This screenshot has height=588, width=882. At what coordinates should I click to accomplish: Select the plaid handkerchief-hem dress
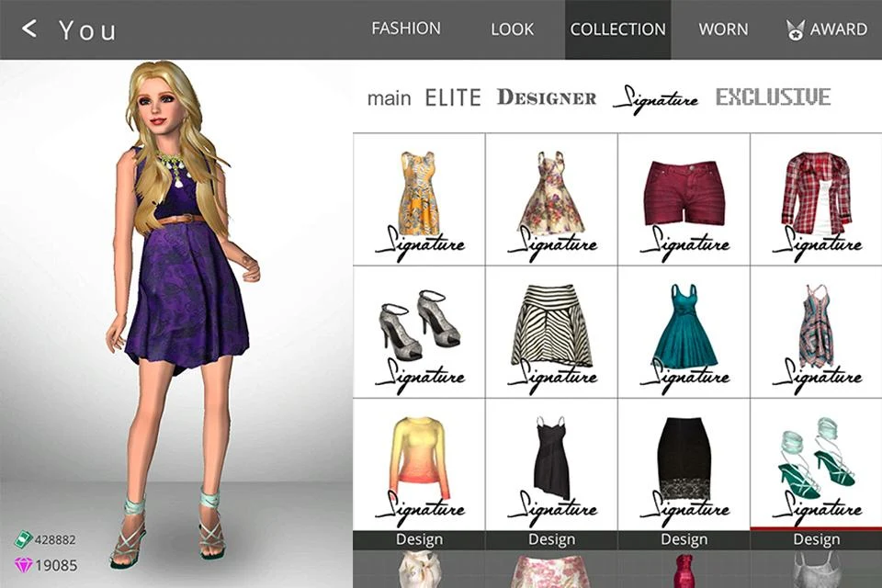pyautogui.click(x=816, y=332)
